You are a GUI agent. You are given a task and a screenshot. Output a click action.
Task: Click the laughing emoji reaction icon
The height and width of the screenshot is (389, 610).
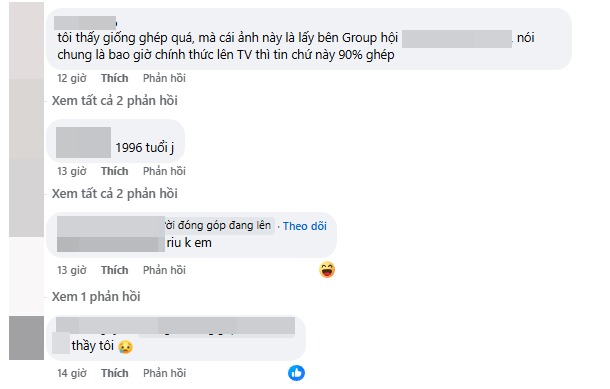(327, 270)
